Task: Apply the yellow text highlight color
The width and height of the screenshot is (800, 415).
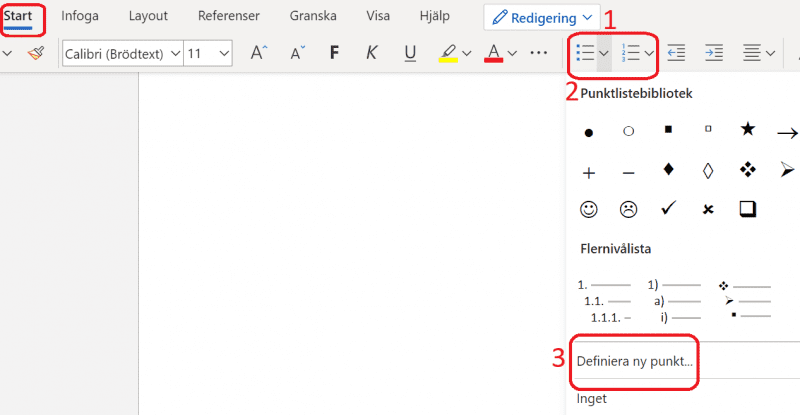Action: (448, 53)
